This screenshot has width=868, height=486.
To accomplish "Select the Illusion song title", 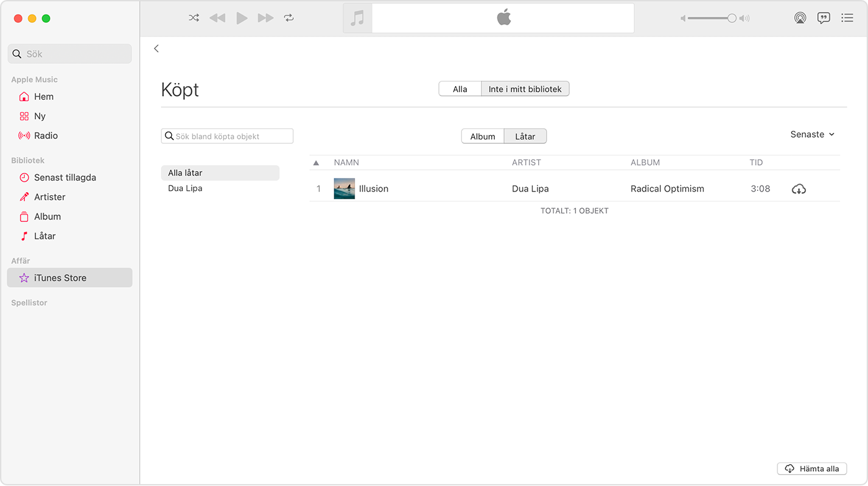I will pyautogui.click(x=374, y=189).
